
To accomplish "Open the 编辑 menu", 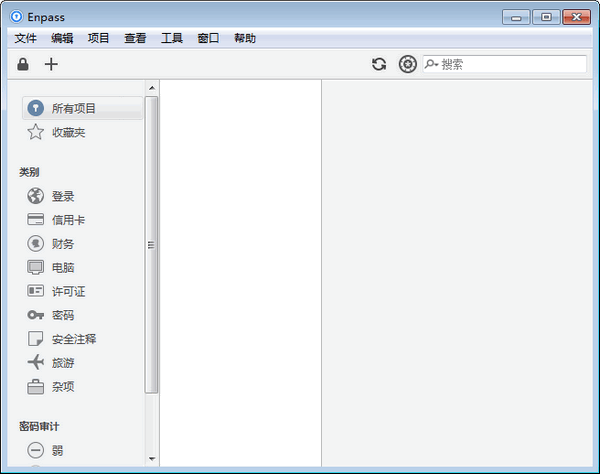I will coord(62,38).
